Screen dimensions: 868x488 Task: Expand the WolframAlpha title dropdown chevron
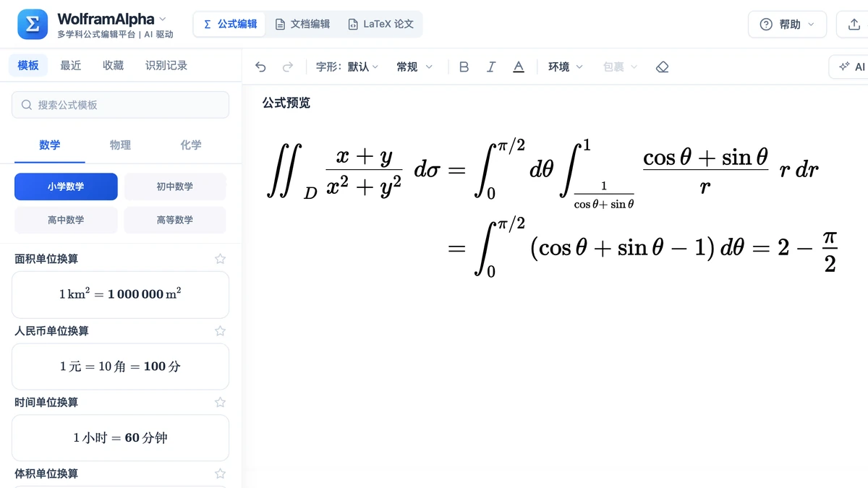click(162, 19)
